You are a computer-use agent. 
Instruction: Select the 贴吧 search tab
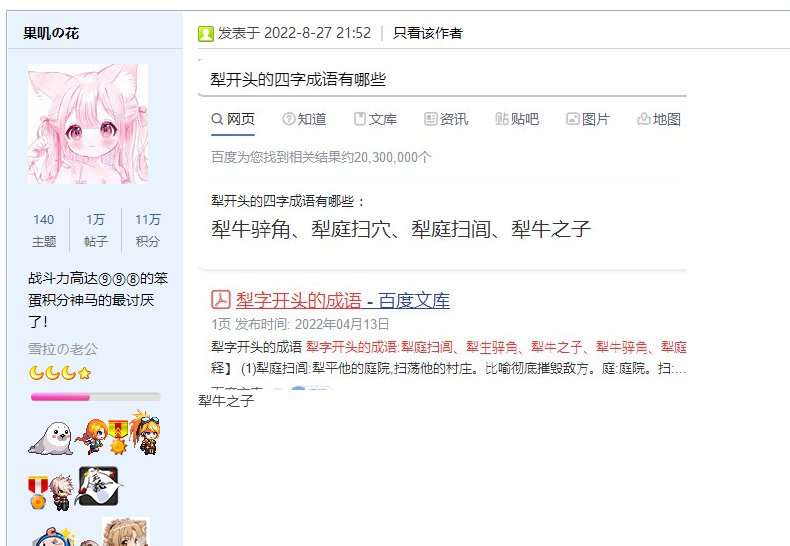coord(517,119)
